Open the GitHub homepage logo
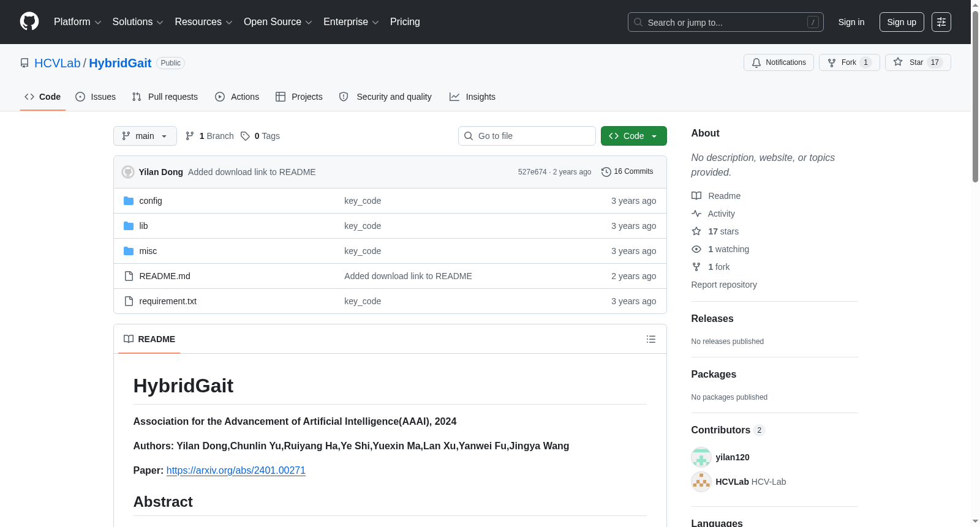 [x=29, y=21]
